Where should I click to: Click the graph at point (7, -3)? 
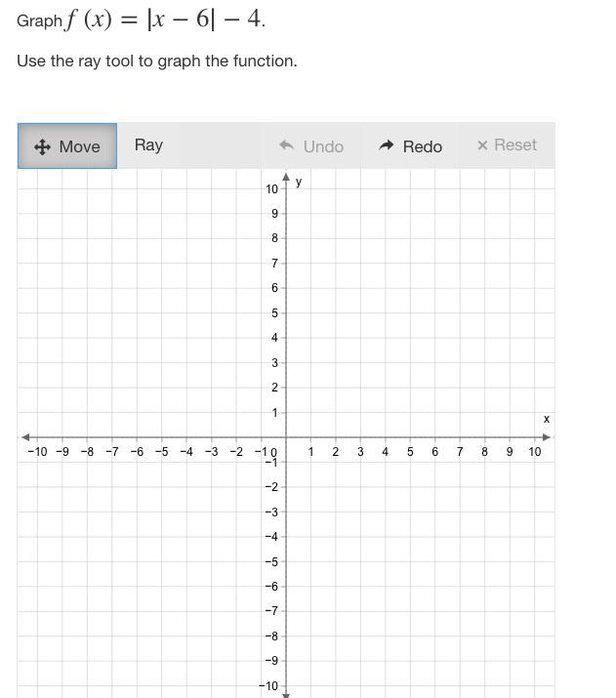coord(460,512)
